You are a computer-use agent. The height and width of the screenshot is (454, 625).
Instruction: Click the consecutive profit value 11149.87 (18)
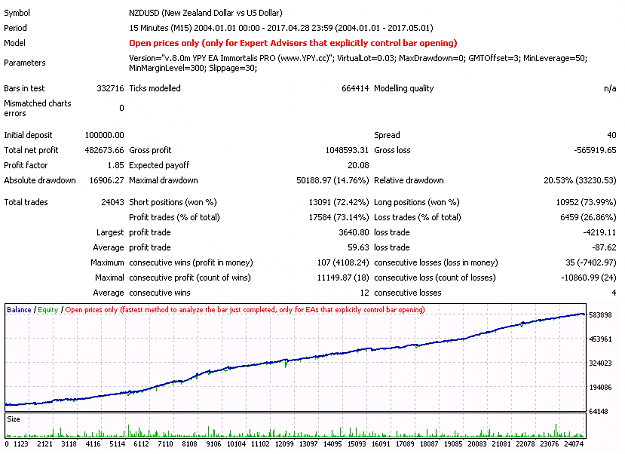click(343, 278)
